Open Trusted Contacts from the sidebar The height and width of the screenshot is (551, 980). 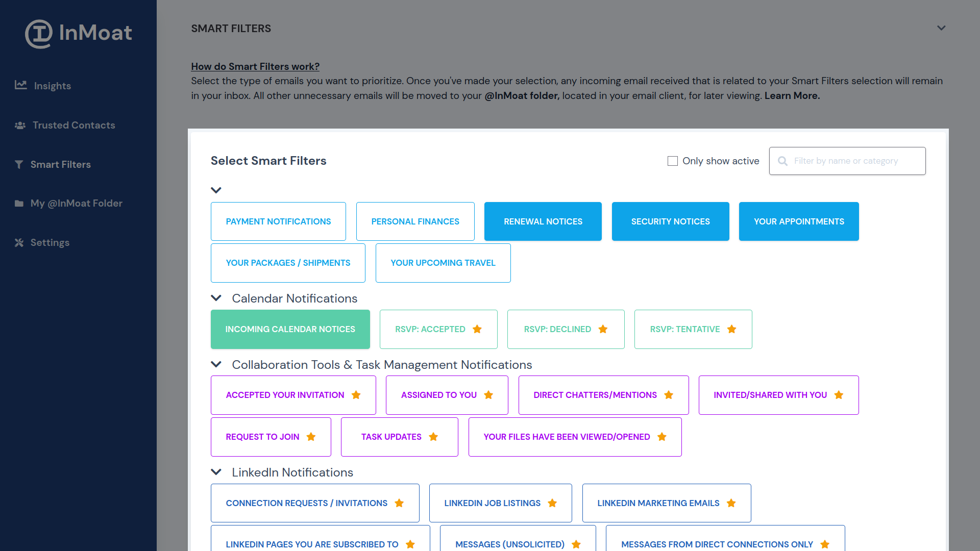[x=74, y=125]
